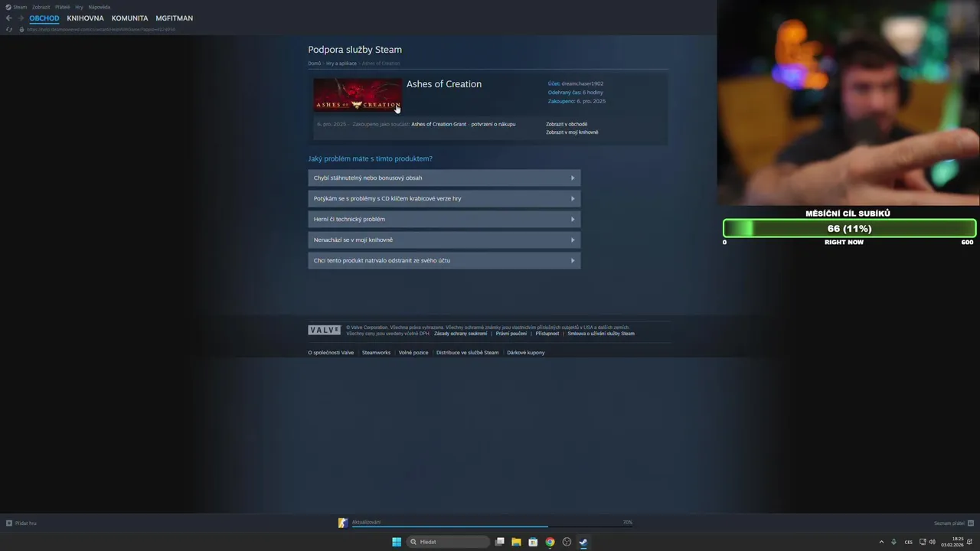Click Zobrazit v mojí knihovně link
This screenshot has width=980, height=551.
(x=572, y=132)
